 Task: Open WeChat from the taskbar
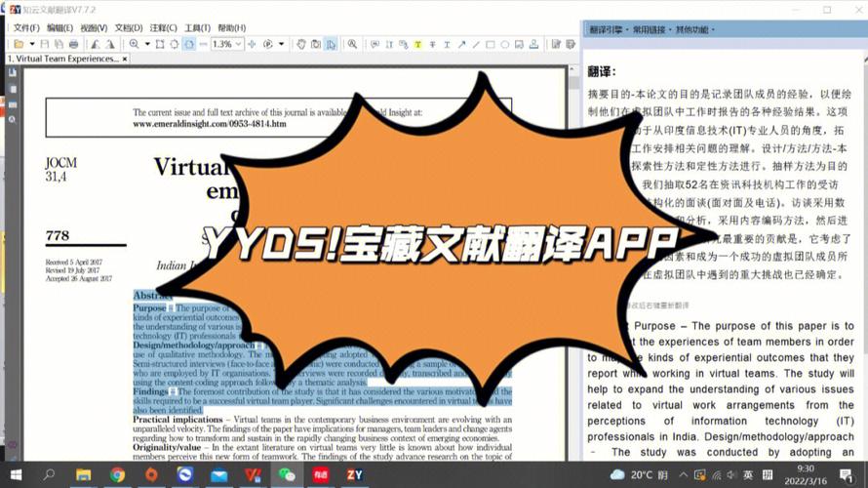pos(287,474)
